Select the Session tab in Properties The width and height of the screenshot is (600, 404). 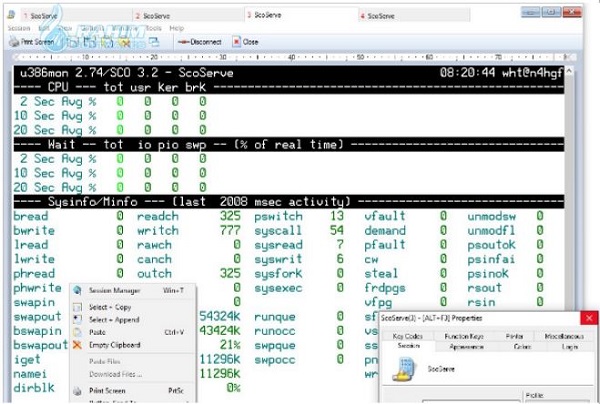coord(409,346)
